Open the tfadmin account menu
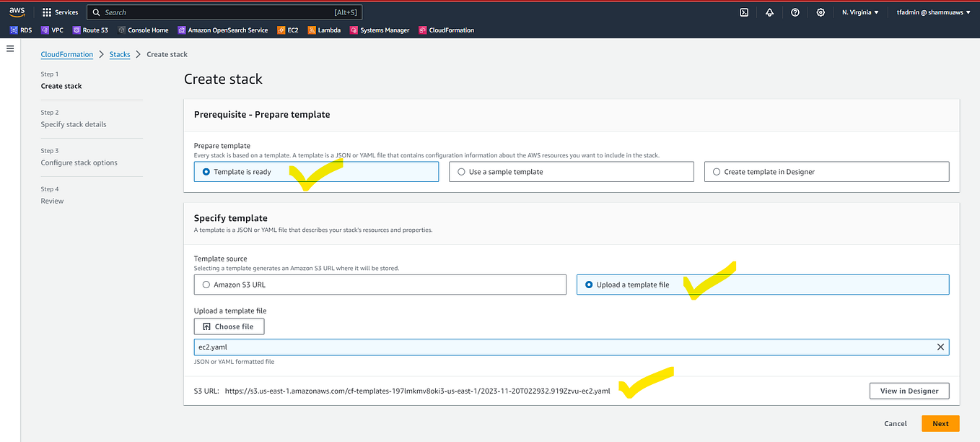Viewport: 980px width, 442px height. pos(933,12)
